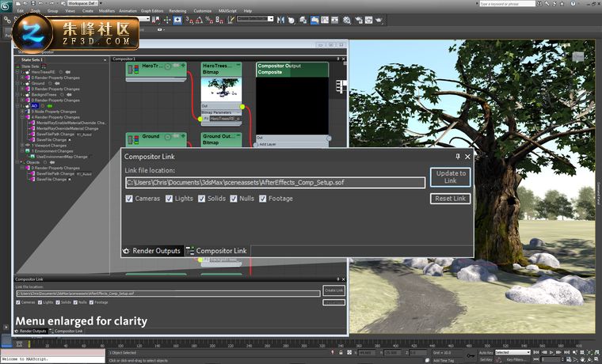The height and width of the screenshot is (364, 602).
Task: Open the Graph Editors menu
Action: pyautogui.click(x=152, y=11)
